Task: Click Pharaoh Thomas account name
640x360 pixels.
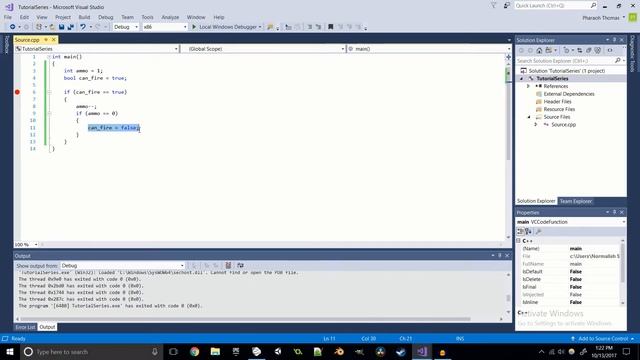Action: pyautogui.click(x=600, y=18)
